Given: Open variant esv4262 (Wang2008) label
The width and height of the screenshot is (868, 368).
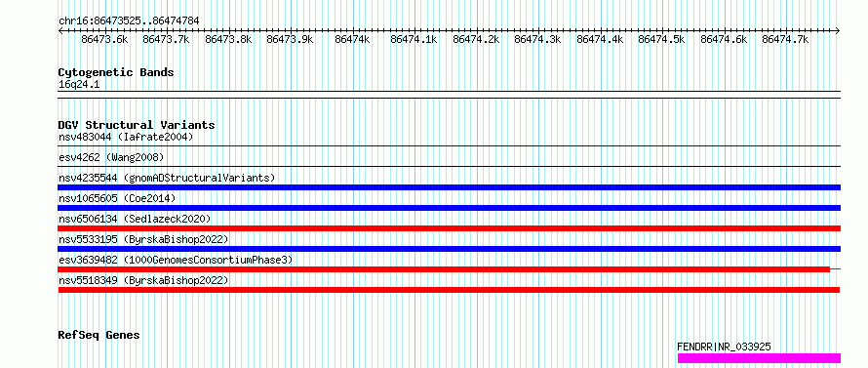Looking at the screenshot, I should [x=111, y=157].
